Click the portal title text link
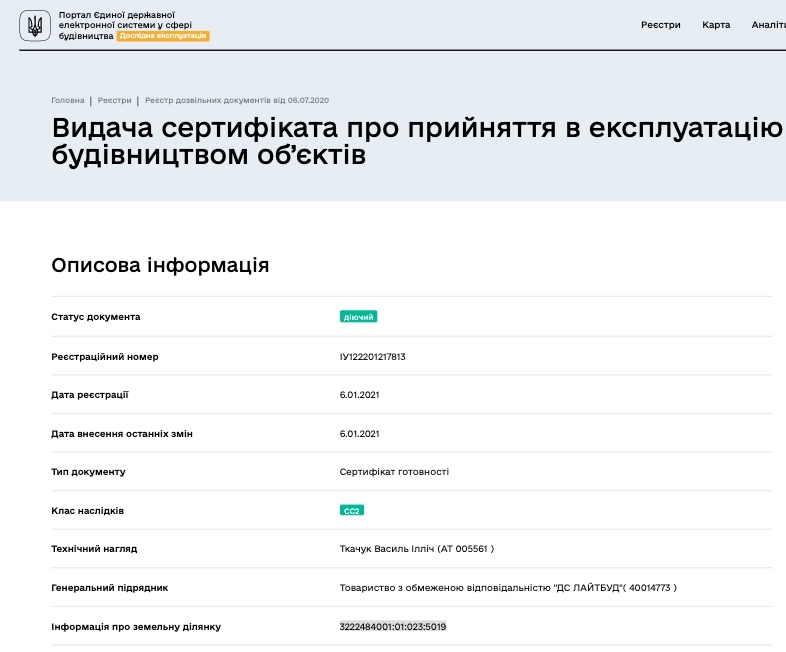 (125, 25)
